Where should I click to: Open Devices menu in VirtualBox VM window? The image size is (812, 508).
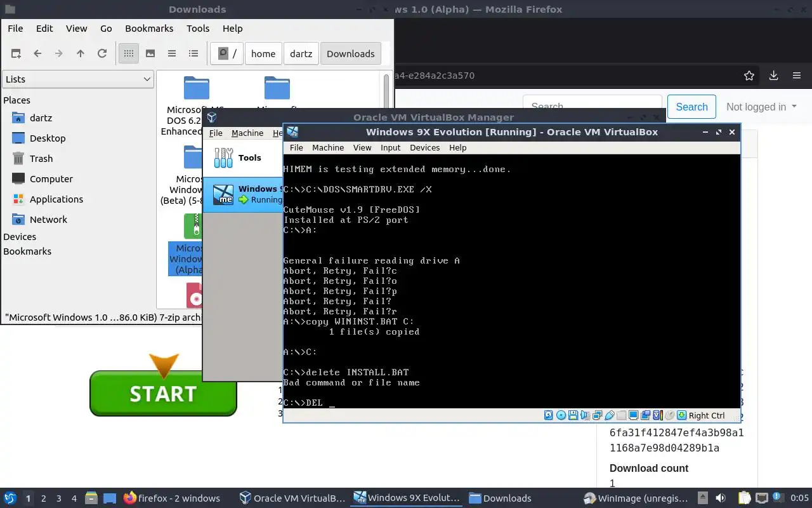pyautogui.click(x=425, y=147)
